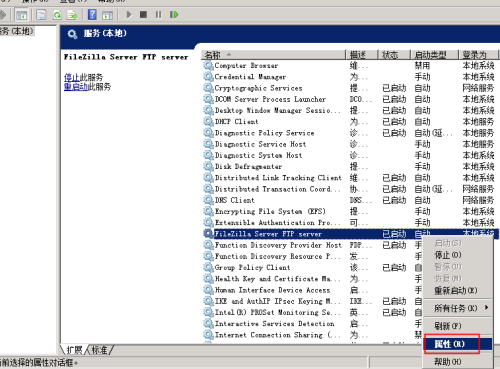This screenshot has height=369, width=500.
Task: Click the gear icon beside Cryptographic Services
Action: point(208,88)
